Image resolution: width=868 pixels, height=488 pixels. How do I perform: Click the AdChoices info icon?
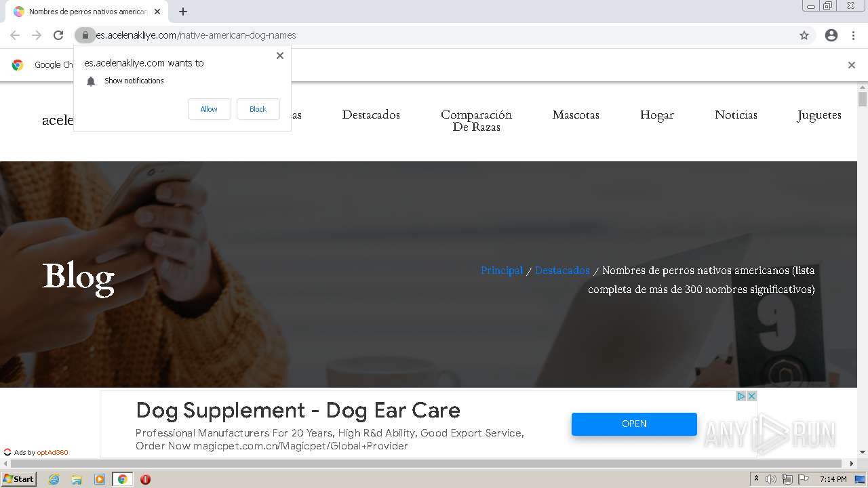click(x=741, y=396)
